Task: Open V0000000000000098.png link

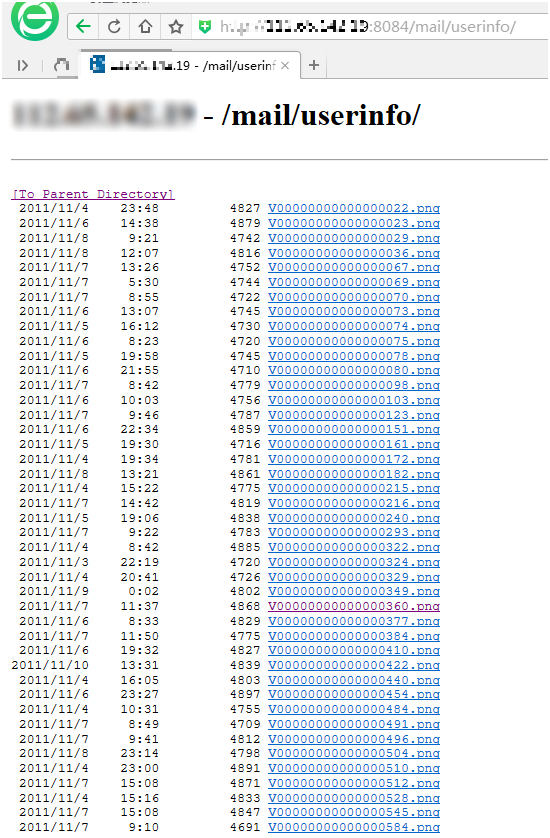Action: pyautogui.click(x=354, y=385)
